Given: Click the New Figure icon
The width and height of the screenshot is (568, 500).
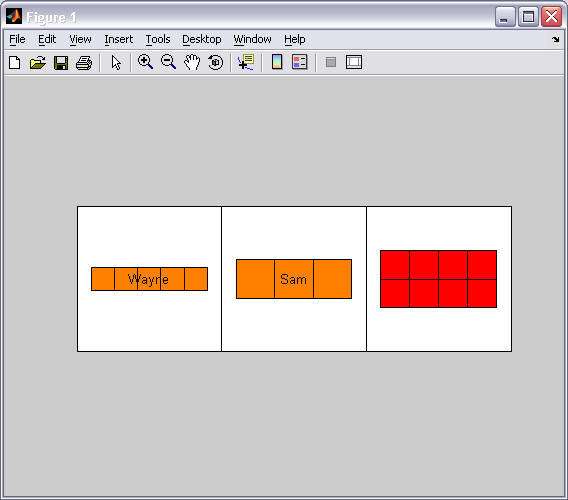Looking at the screenshot, I should (x=14, y=63).
